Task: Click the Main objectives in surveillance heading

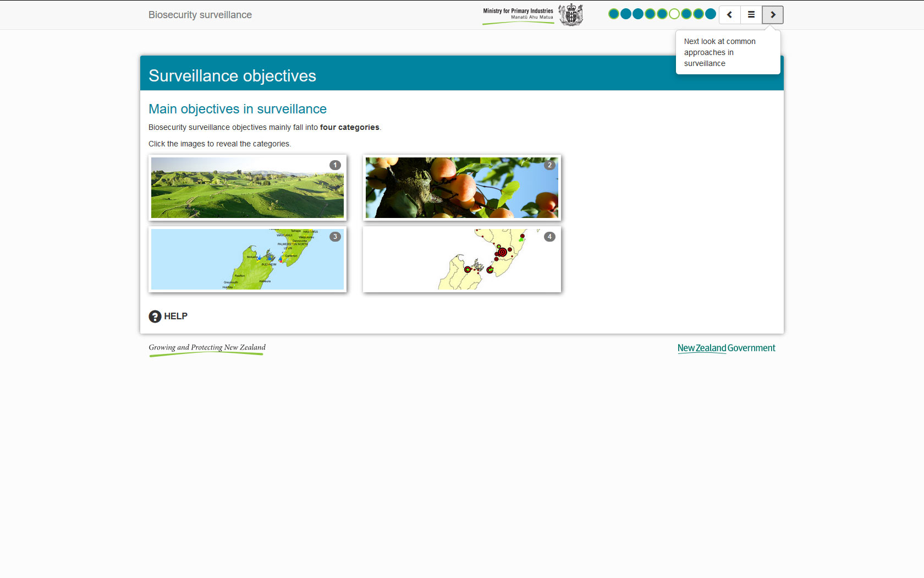Action: [x=238, y=109]
